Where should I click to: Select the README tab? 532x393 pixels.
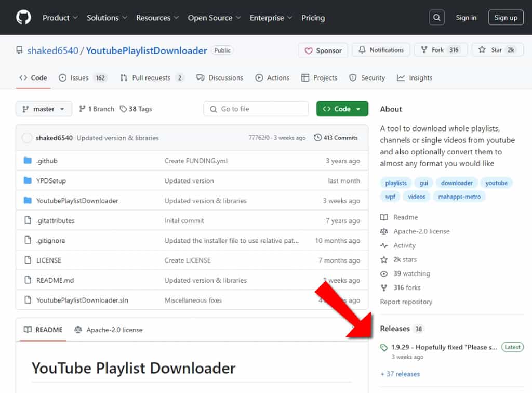point(43,330)
